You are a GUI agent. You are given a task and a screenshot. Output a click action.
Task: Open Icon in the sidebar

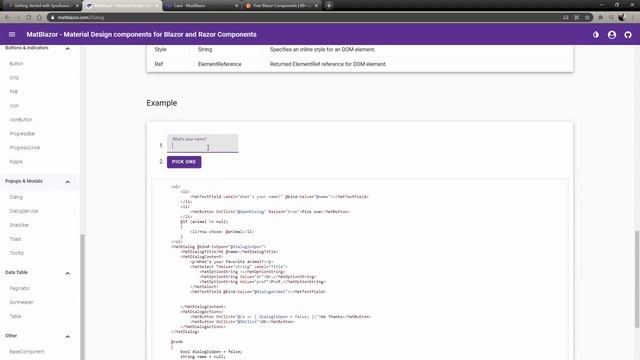point(14,106)
